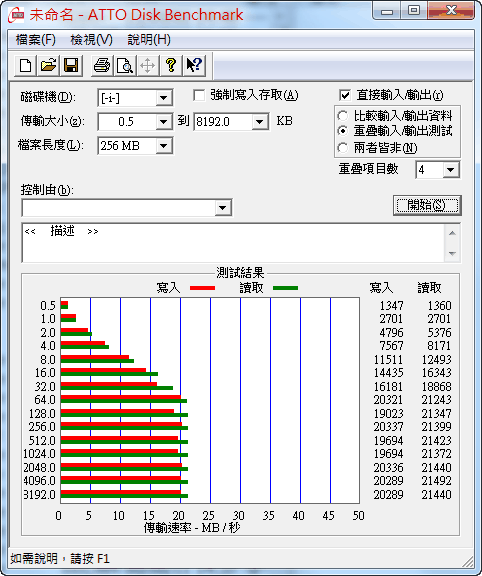
Task: Click the read value 21372
Action: click(x=436, y=454)
